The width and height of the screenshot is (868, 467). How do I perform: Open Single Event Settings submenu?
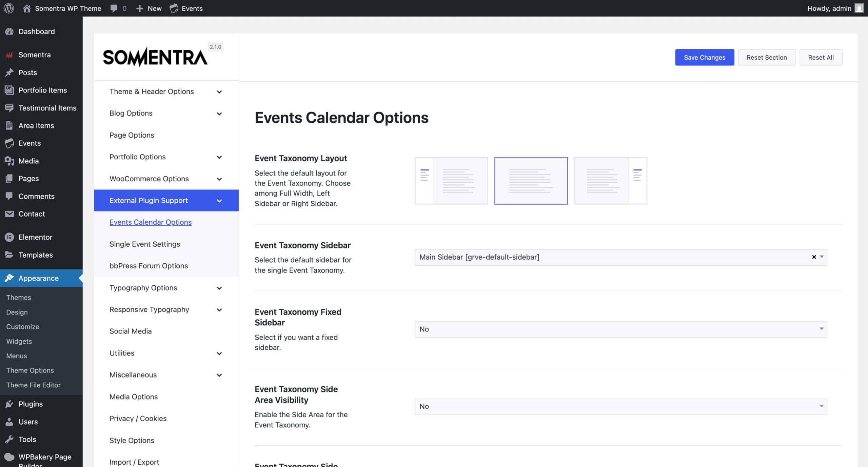coord(145,244)
